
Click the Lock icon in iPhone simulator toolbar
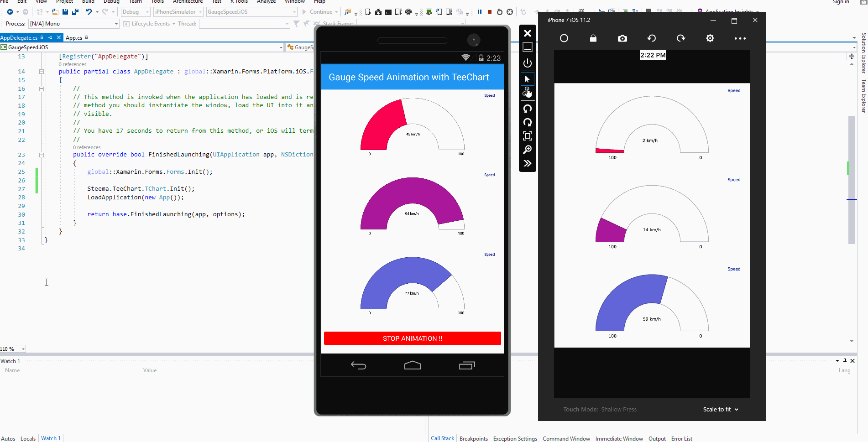[x=593, y=38]
